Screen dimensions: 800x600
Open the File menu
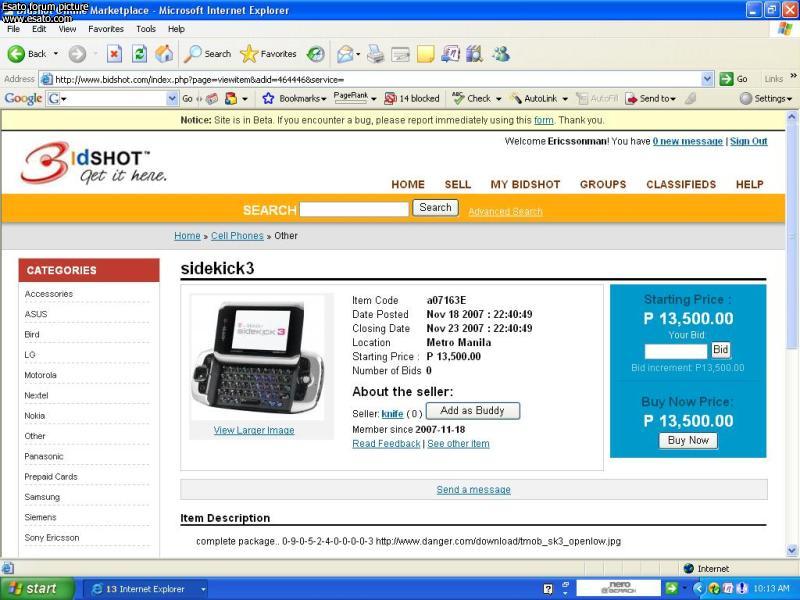13,29
